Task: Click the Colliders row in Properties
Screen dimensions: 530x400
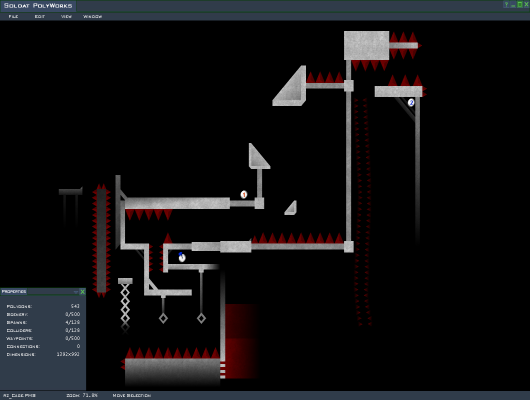Action: [43, 330]
